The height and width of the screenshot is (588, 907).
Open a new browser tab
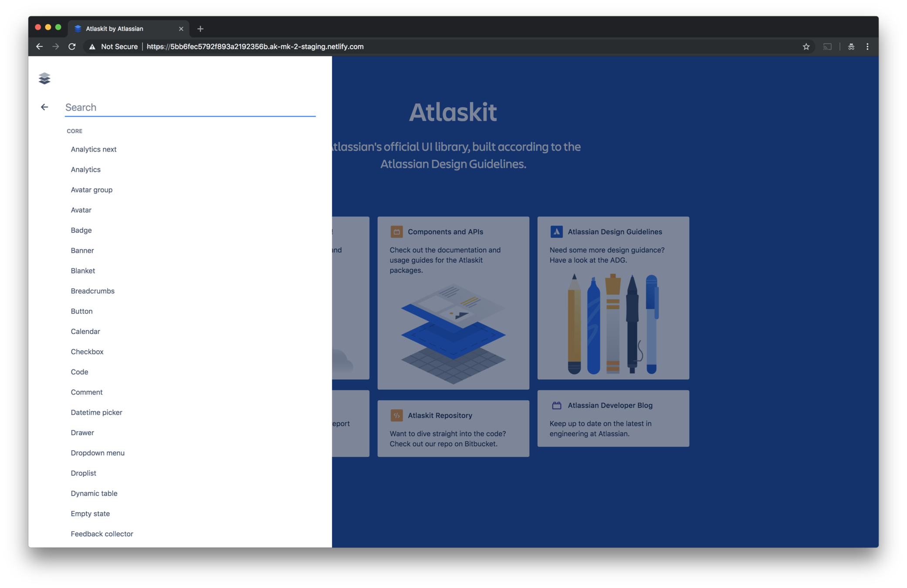pyautogui.click(x=200, y=29)
